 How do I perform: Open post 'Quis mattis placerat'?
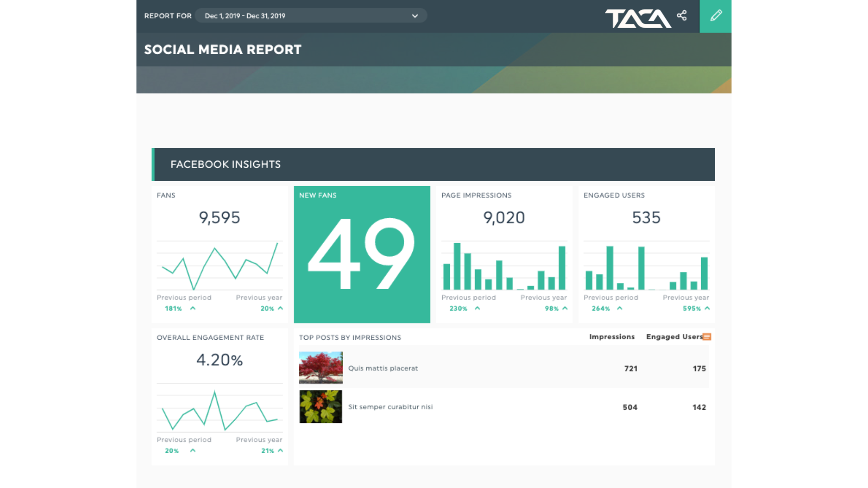[x=383, y=368]
